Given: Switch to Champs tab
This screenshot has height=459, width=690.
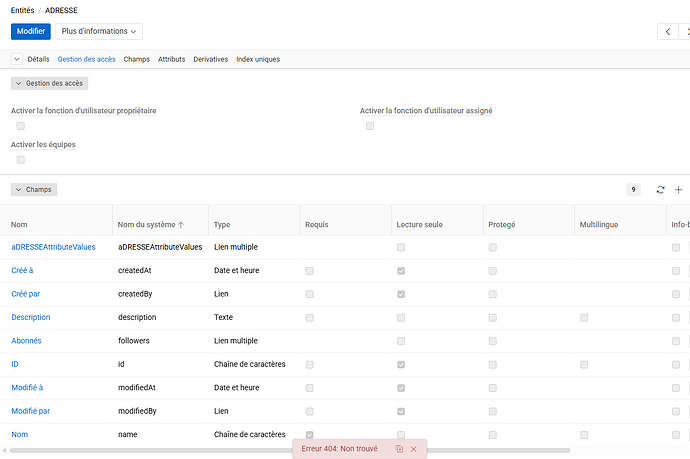Looking at the screenshot, I should coord(136,59).
